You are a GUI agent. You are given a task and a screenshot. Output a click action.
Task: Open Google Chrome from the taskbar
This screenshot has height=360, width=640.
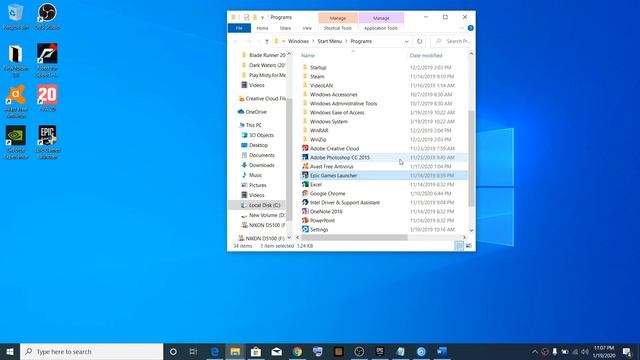tap(298, 351)
